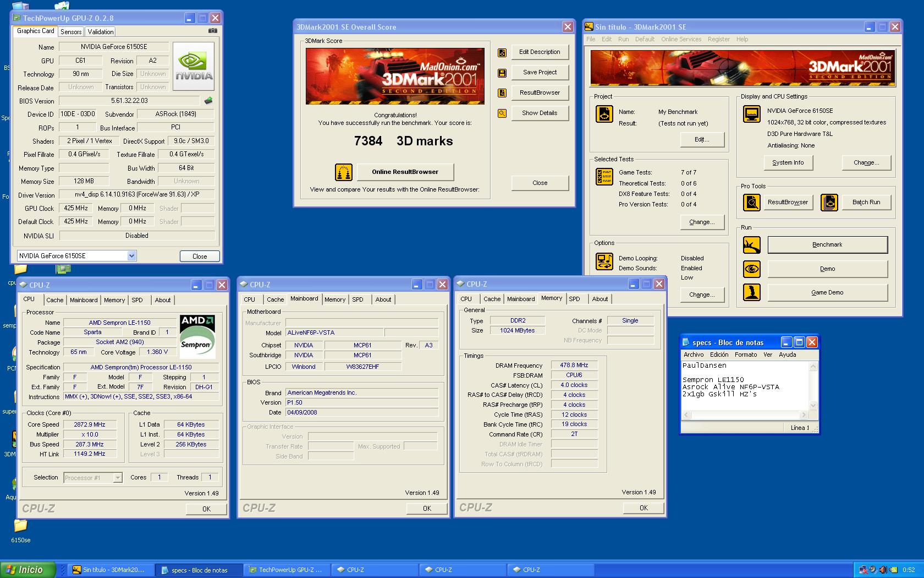Click the Save Project floppy icon
The image size is (924, 578).
tap(502, 73)
